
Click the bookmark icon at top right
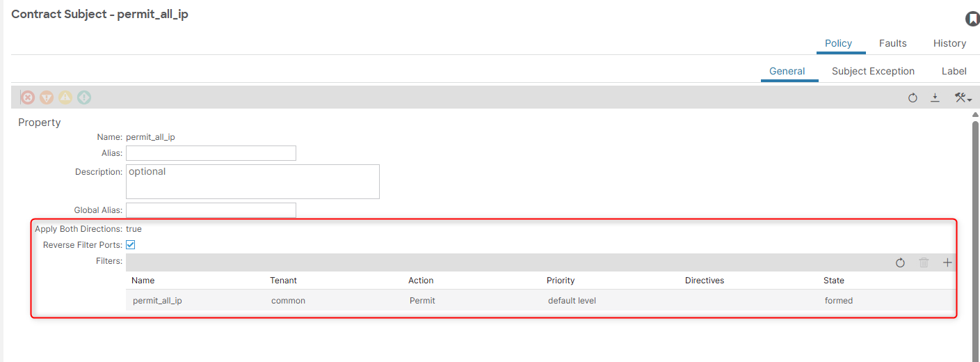pos(972,19)
